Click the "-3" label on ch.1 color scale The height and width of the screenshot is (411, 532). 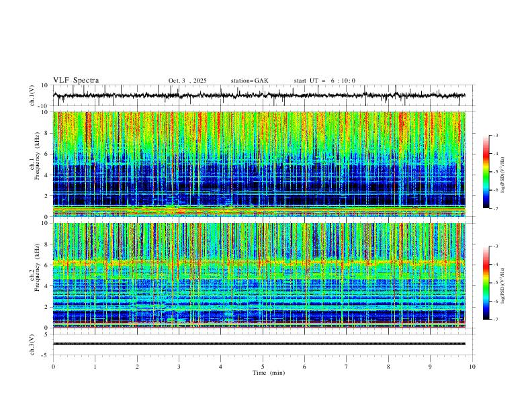[495, 135]
